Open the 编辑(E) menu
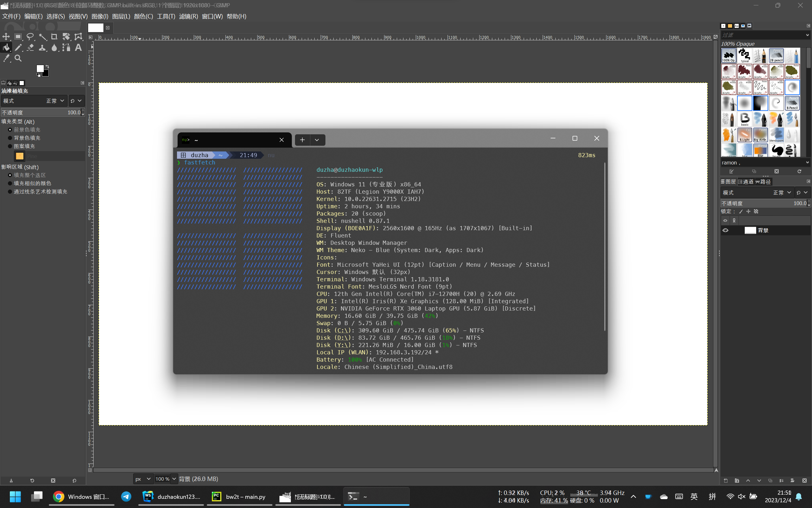 pos(33,16)
